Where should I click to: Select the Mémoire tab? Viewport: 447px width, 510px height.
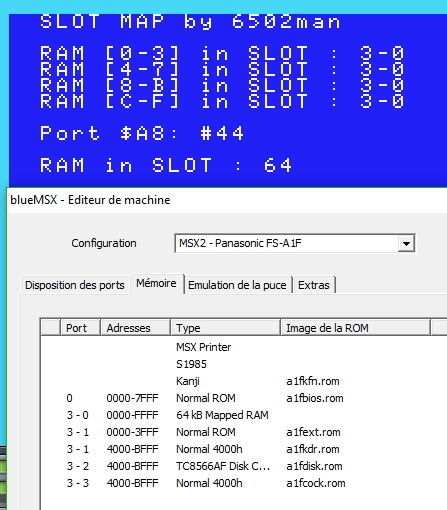tap(156, 283)
